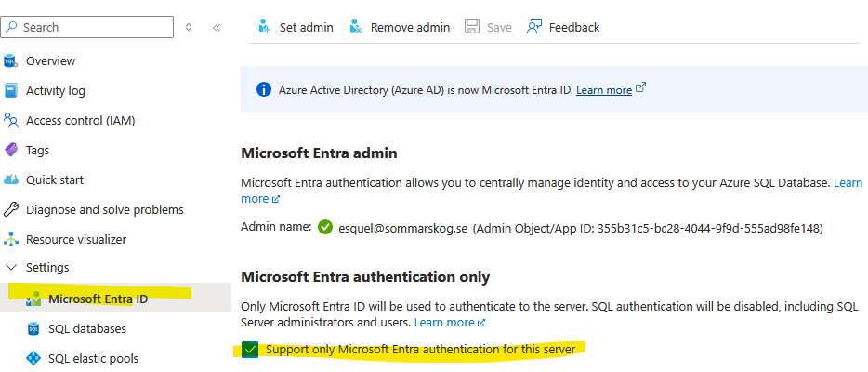This screenshot has height=372, width=868.
Task: Click the purple Tags icon
Action: pyautogui.click(x=11, y=150)
